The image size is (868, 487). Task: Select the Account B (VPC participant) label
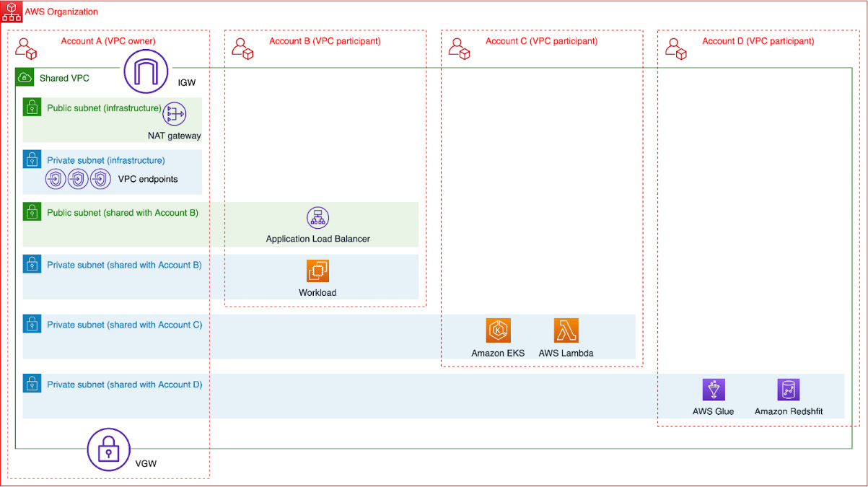pyautogui.click(x=325, y=41)
